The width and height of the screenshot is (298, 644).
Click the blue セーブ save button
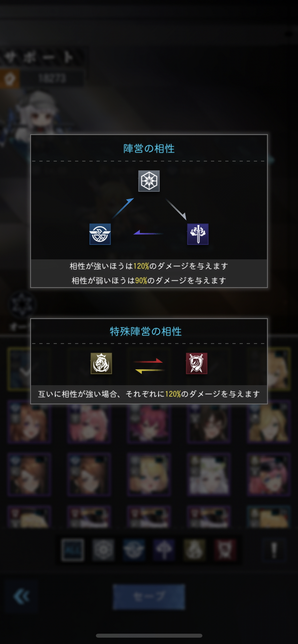tap(149, 597)
